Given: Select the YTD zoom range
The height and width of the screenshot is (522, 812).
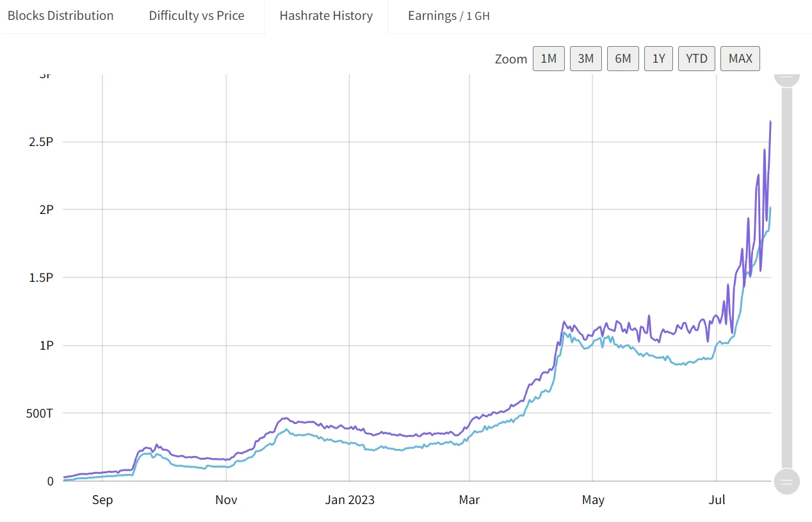Looking at the screenshot, I should click(x=696, y=59).
